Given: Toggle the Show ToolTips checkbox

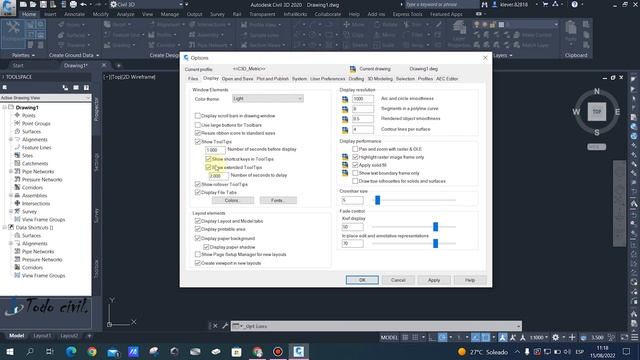Looking at the screenshot, I should tap(198, 142).
